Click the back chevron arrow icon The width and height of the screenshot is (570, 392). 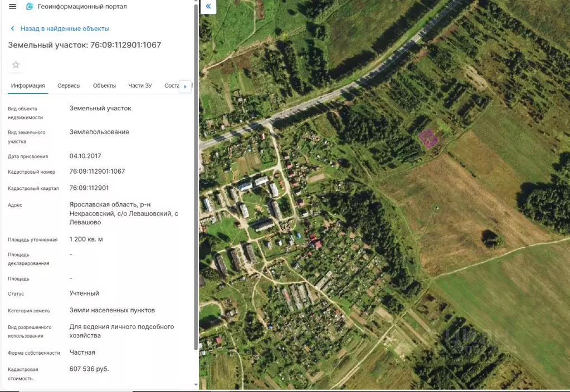[12, 28]
